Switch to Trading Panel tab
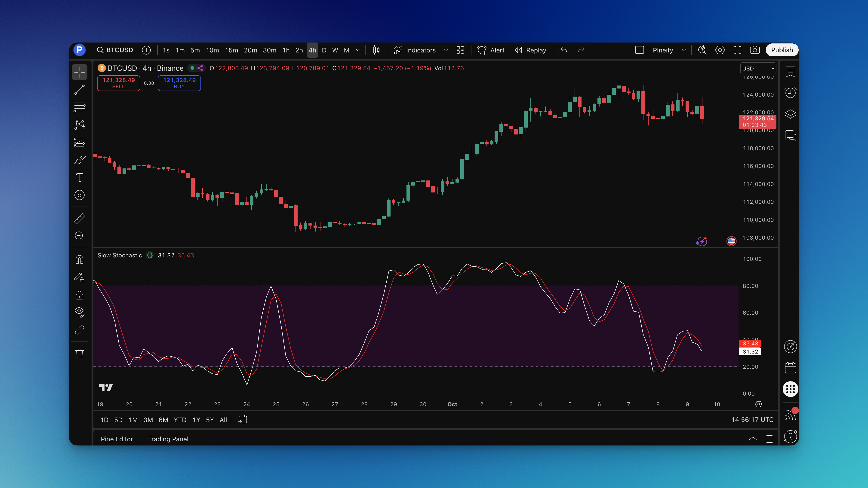This screenshot has width=868, height=488. 168,439
